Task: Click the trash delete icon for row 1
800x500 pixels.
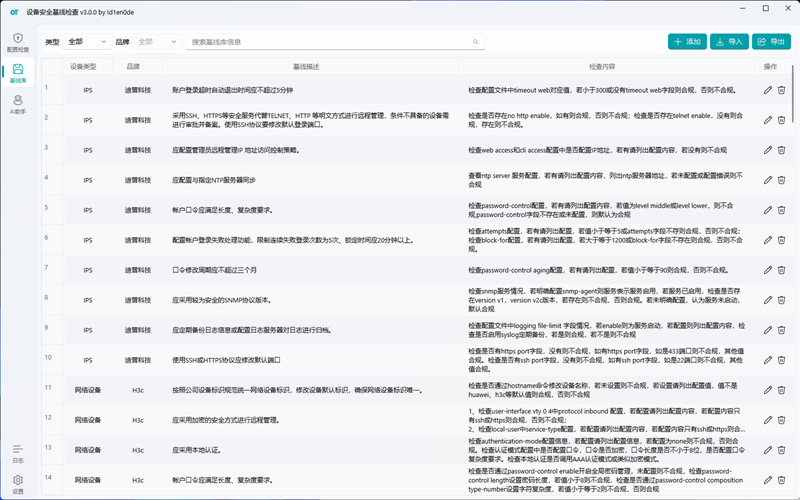Action: [x=781, y=90]
